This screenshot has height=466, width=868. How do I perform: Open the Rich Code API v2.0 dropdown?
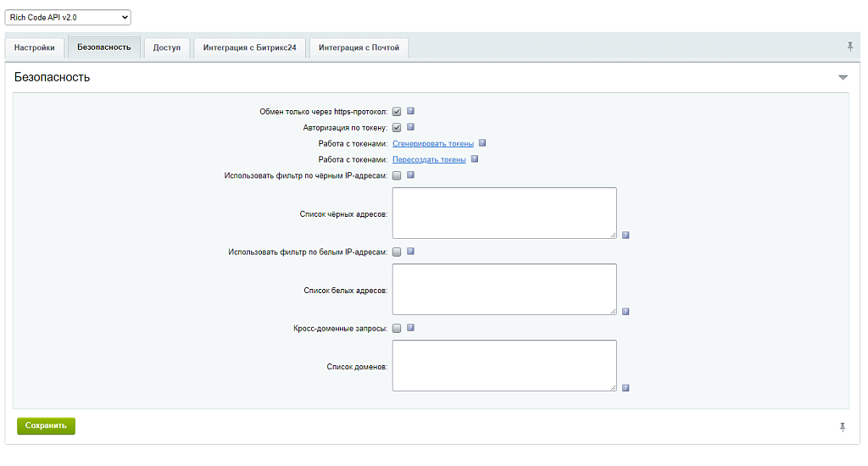(x=69, y=17)
